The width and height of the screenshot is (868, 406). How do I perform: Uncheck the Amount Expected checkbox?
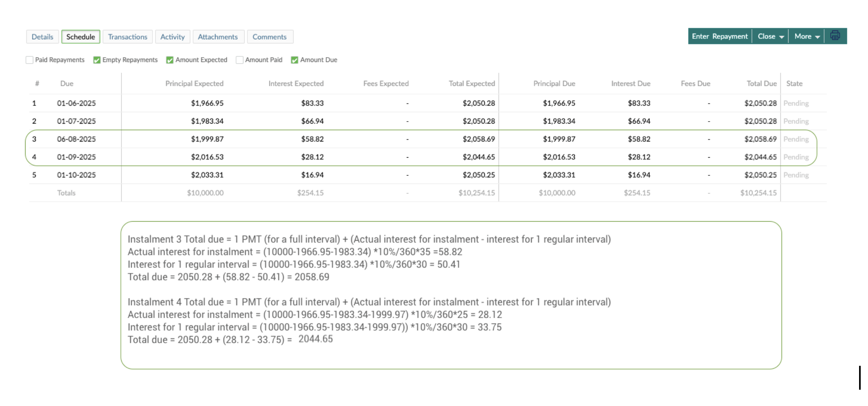pyautogui.click(x=170, y=60)
